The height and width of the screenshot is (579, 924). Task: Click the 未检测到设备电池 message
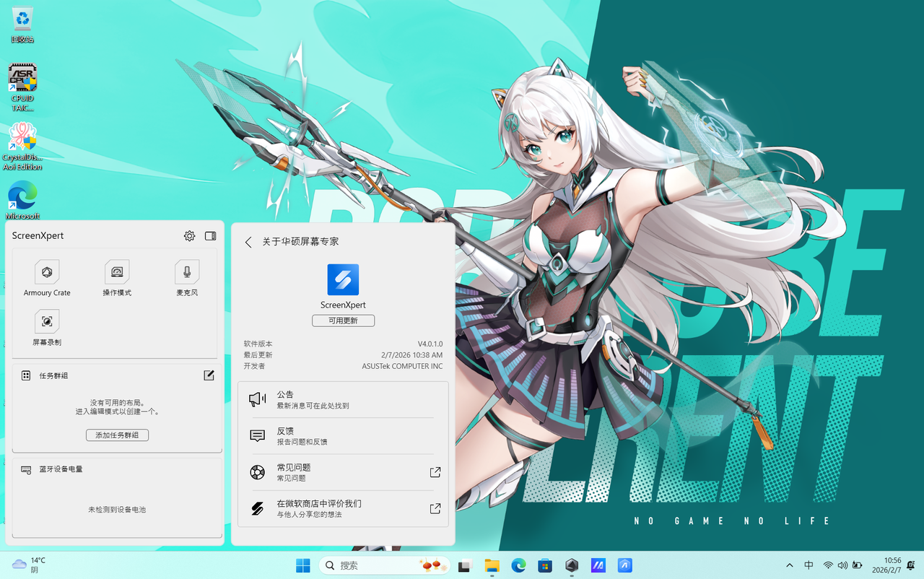117,510
